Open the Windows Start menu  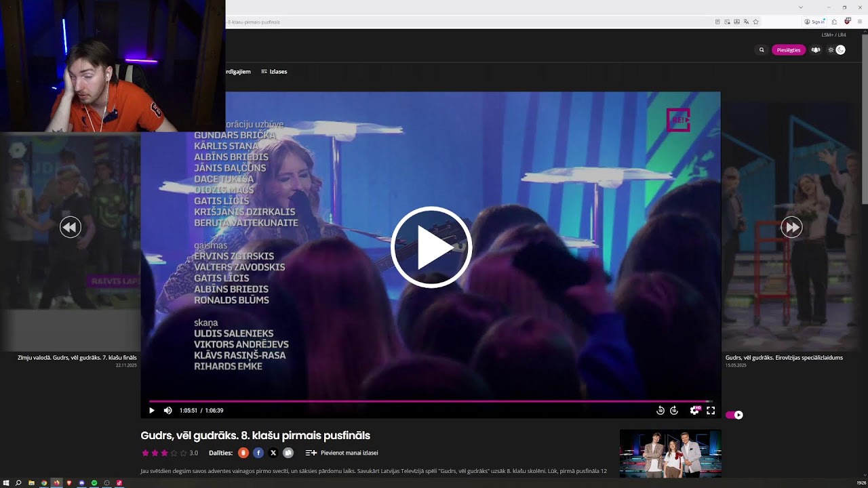tap(7, 483)
